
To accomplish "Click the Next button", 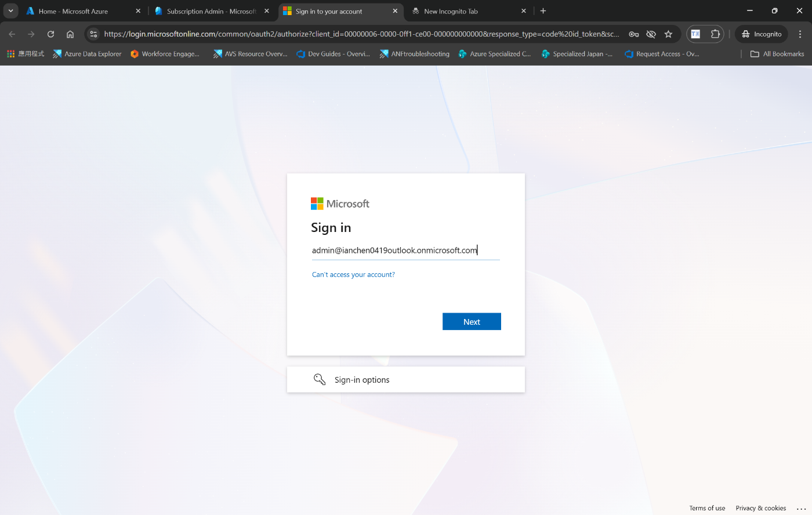I will tap(472, 321).
